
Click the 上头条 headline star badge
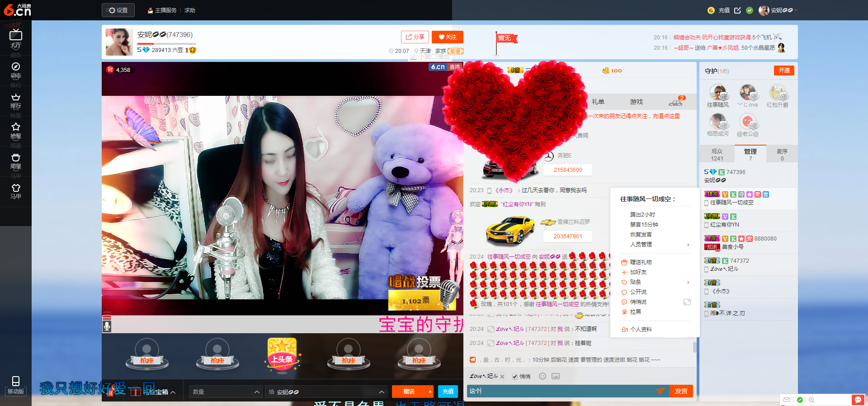tap(282, 355)
